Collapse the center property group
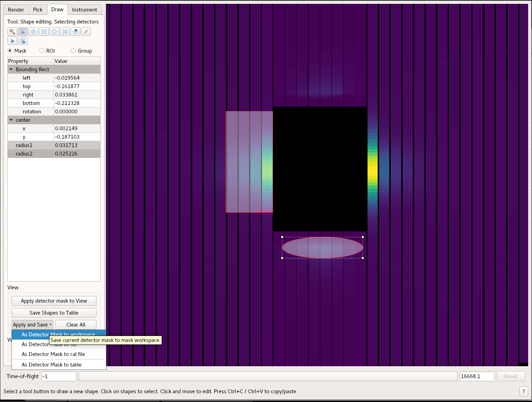Viewport: 532px width, 402px height. click(11, 120)
